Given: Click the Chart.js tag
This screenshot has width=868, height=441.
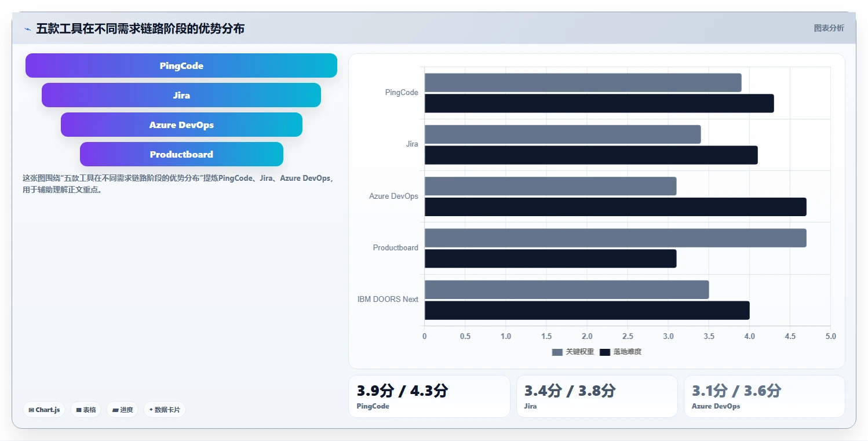Looking at the screenshot, I should tap(45, 410).
